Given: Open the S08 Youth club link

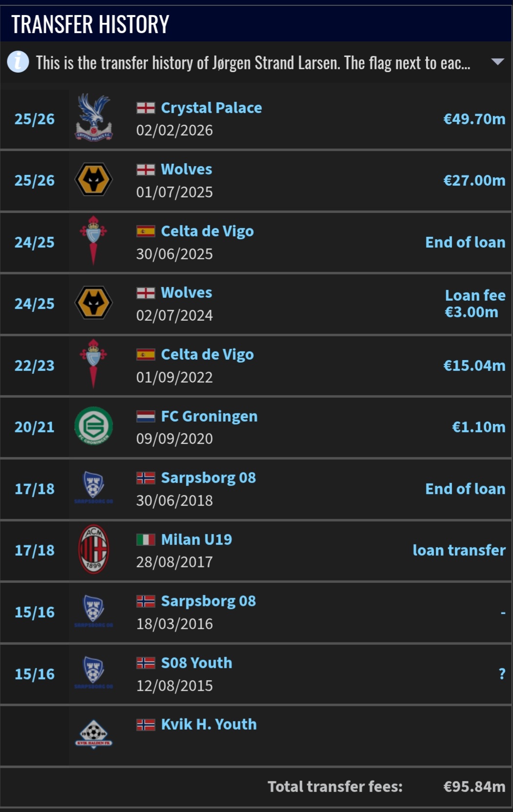Looking at the screenshot, I should coord(197,663).
